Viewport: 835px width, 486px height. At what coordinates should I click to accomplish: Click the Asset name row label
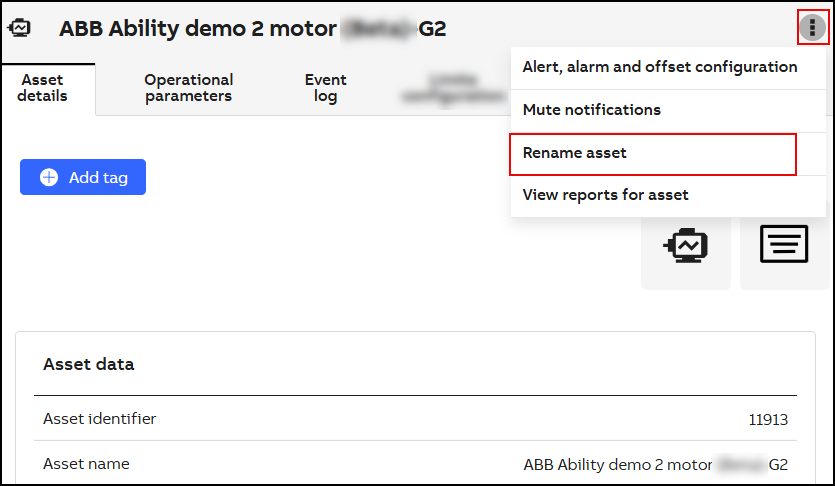point(86,464)
